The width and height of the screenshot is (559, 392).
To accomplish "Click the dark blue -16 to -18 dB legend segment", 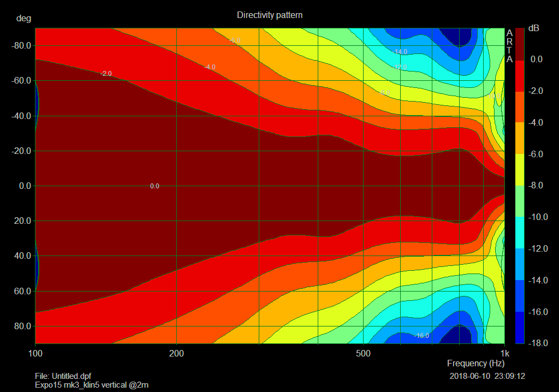I will 520,328.
